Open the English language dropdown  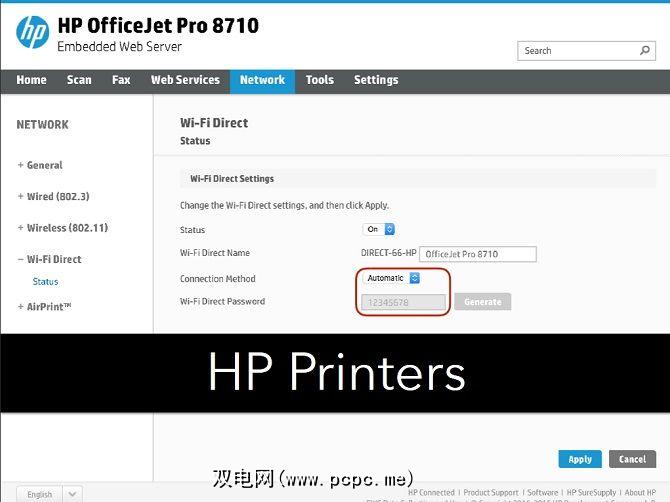[x=50, y=494]
